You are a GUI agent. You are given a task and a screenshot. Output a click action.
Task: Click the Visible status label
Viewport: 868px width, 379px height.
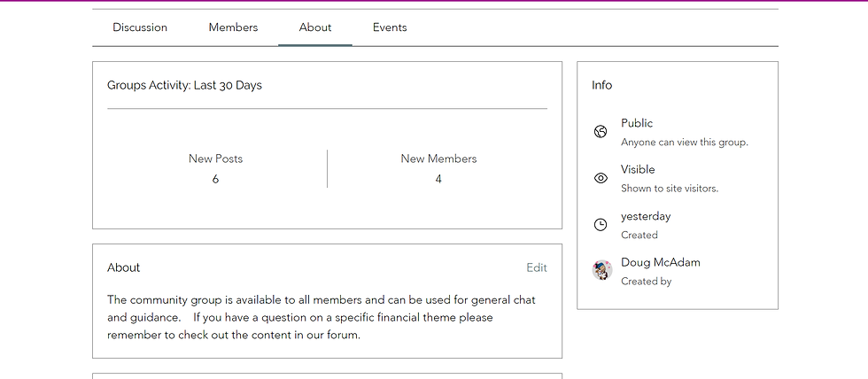click(x=638, y=169)
